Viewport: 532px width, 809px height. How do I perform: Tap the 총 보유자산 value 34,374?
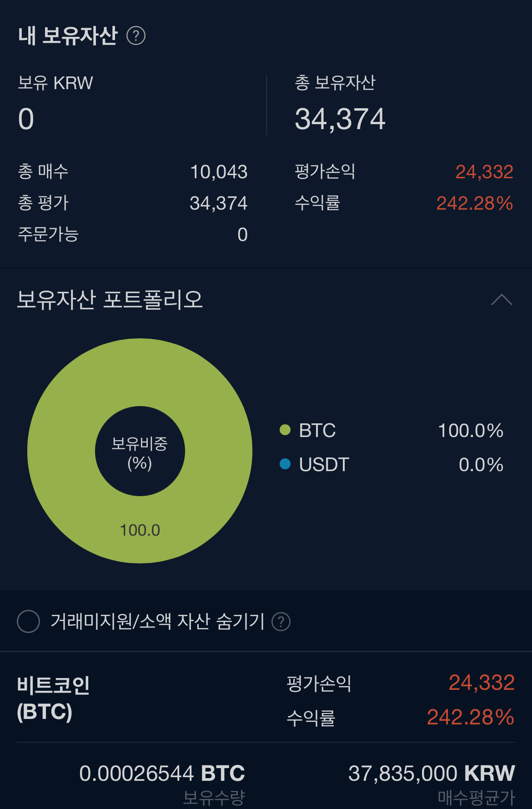340,119
